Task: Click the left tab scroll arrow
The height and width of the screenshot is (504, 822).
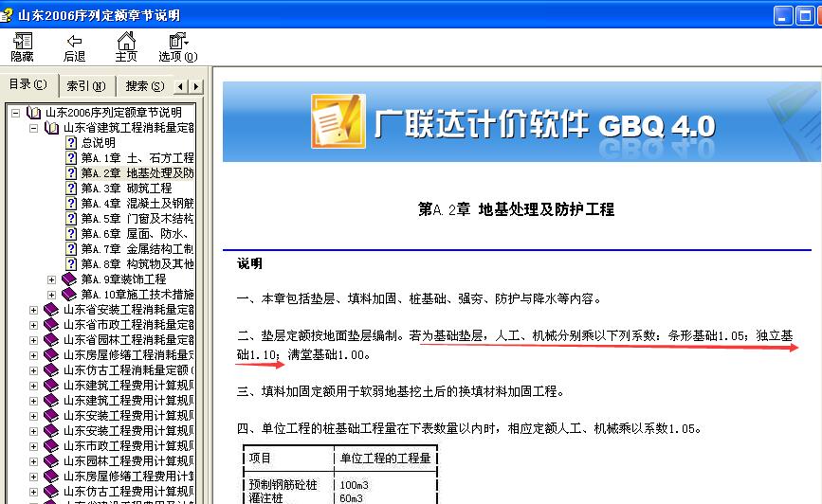Action: point(180,86)
